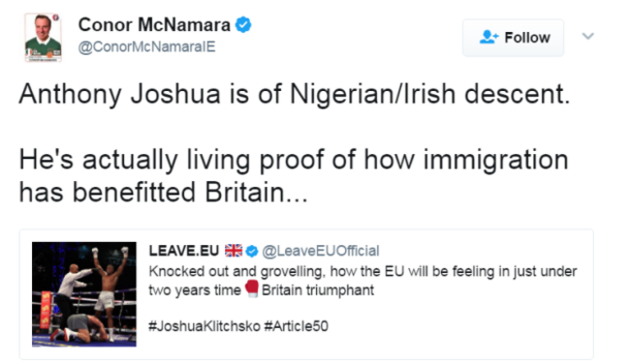Open the @ConorMcNamaraIE handle link
The width and height of the screenshot is (630, 364).
[x=147, y=46]
